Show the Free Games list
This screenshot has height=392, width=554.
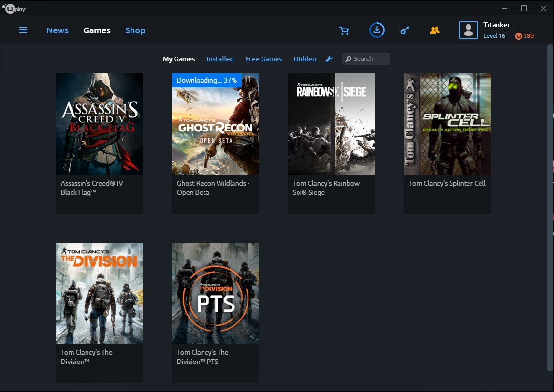point(263,59)
